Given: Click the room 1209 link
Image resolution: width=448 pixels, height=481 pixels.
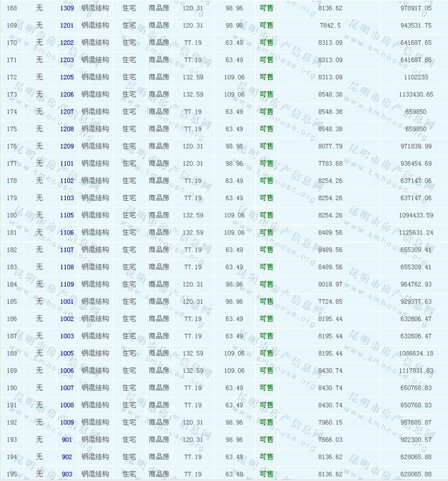Looking at the screenshot, I should (x=66, y=146).
